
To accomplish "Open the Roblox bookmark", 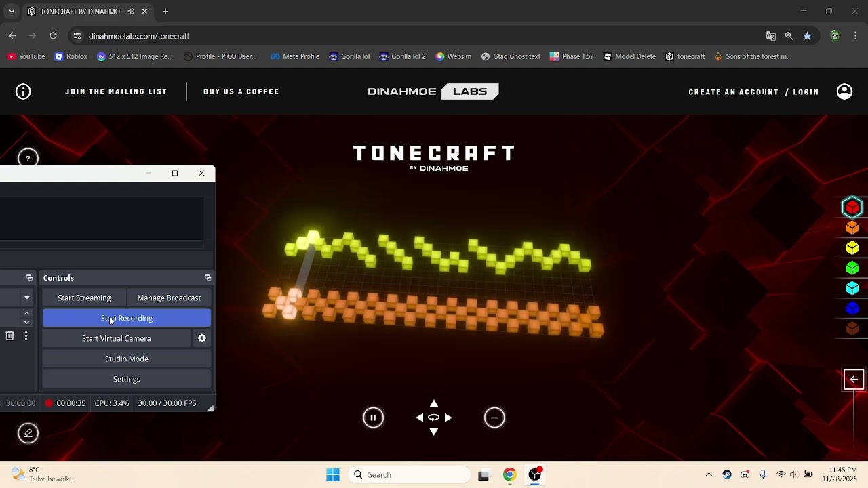I will coord(71,56).
